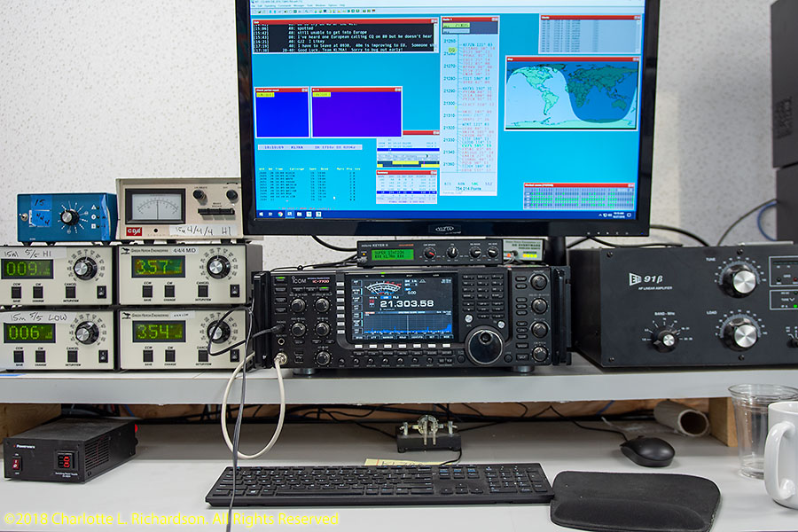Close the Check partial window
Image resolution: width=798 pixels, height=532 pixels.
pos(305,90)
